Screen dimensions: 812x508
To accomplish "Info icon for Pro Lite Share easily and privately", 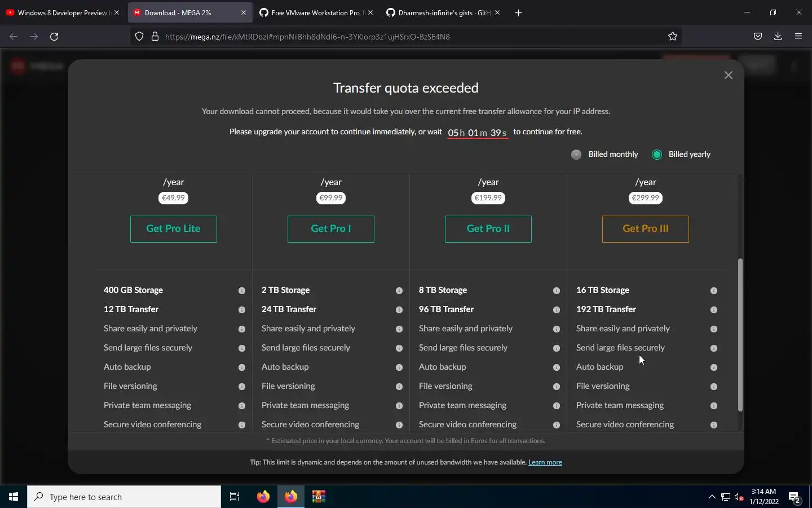I will 241,329.
